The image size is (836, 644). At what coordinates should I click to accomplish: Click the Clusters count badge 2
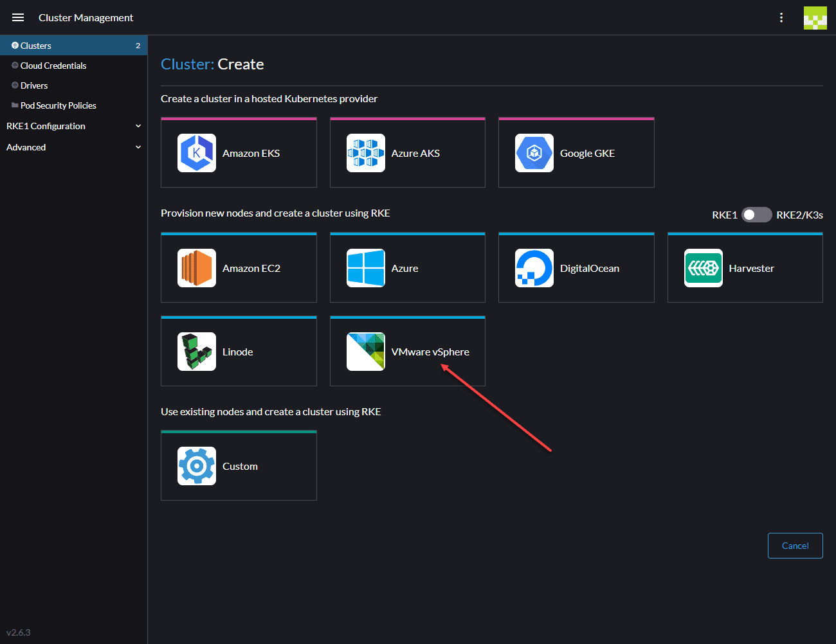138,46
